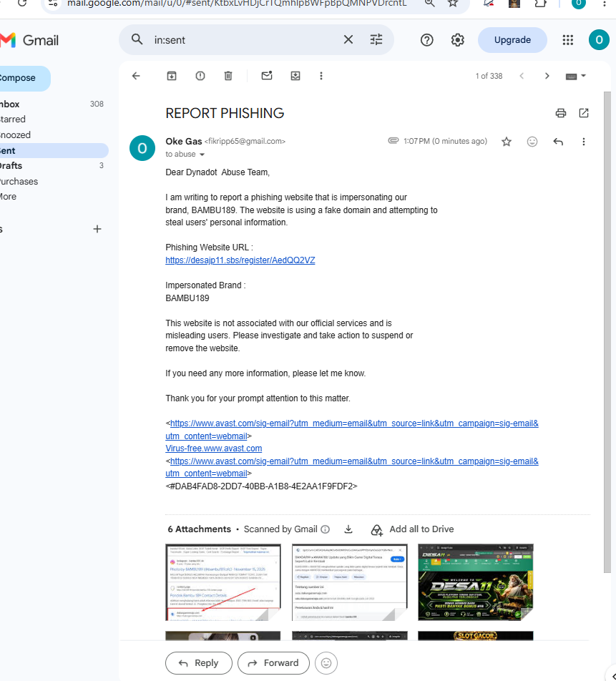Open the toolbar More options menu
The height and width of the screenshot is (681, 616).
(x=321, y=76)
